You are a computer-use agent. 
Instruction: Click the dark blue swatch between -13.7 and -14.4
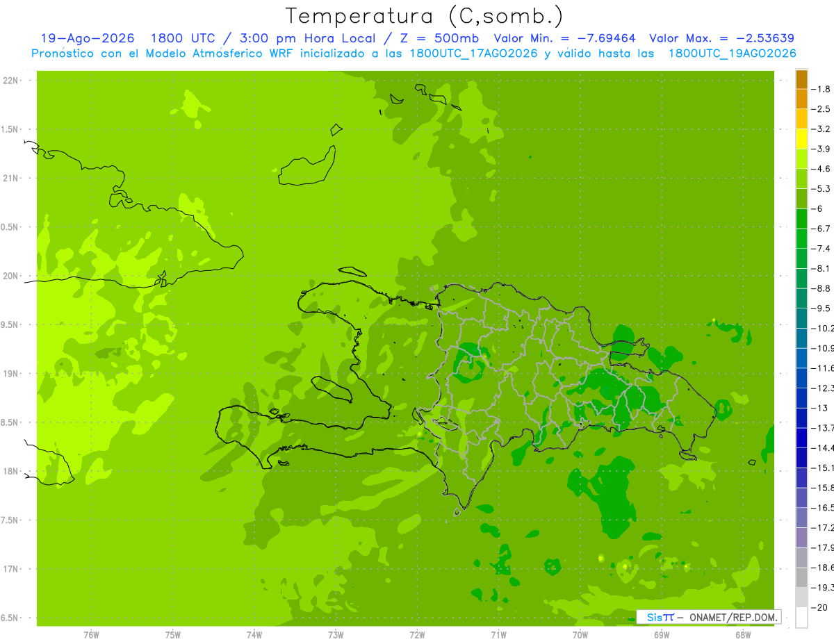pyautogui.click(x=801, y=438)
